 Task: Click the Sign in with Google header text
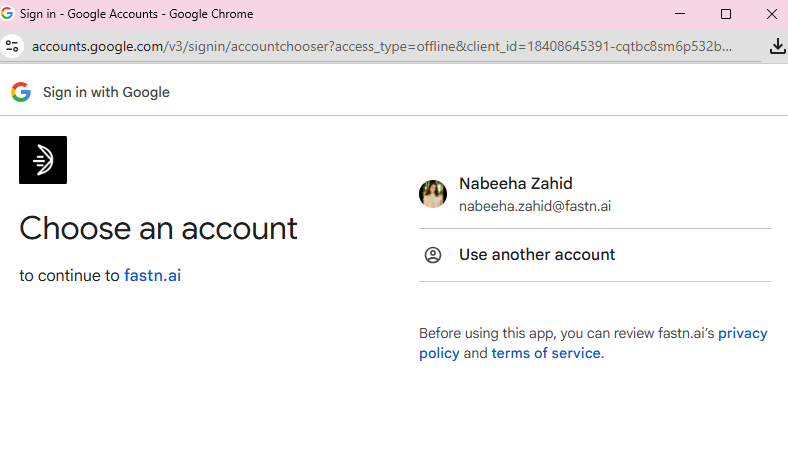[x=106, y=92]
